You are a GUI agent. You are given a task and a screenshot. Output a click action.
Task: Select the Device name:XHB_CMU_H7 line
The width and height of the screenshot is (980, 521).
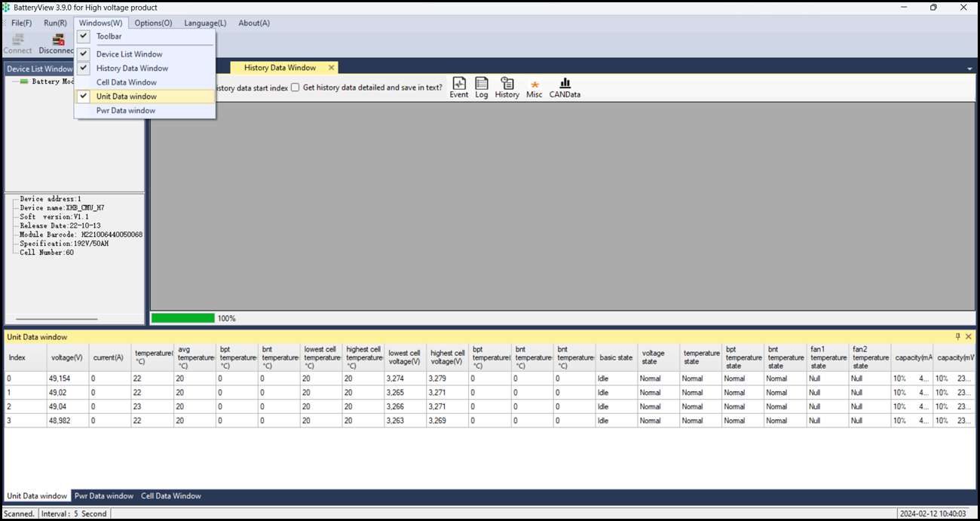click(62, 208)
